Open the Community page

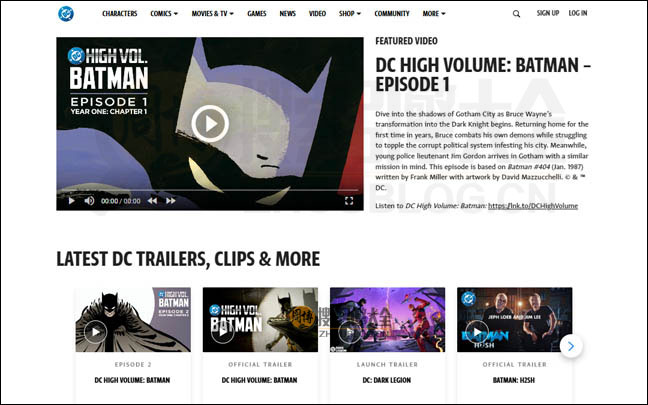point(392,14)
